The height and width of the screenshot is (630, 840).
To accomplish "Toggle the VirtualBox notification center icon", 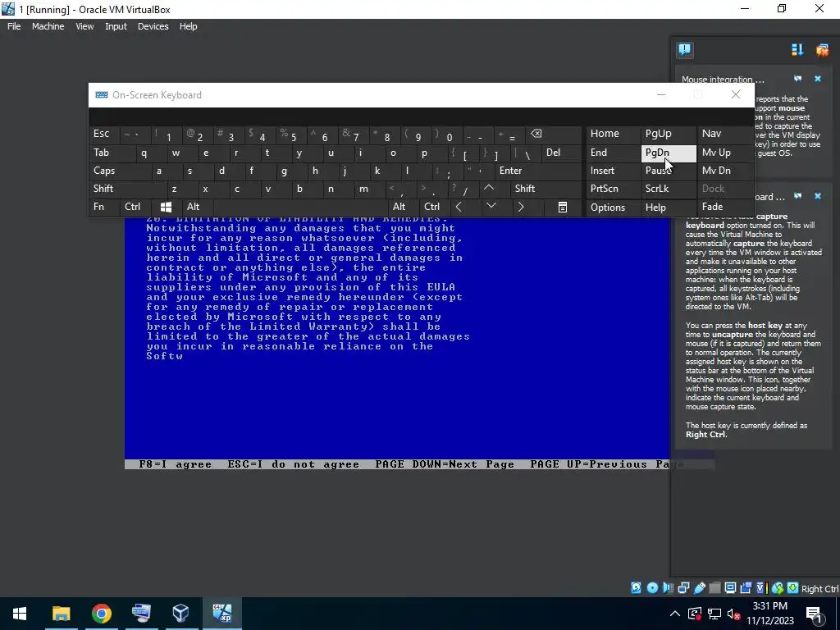I will coord(685,50).
